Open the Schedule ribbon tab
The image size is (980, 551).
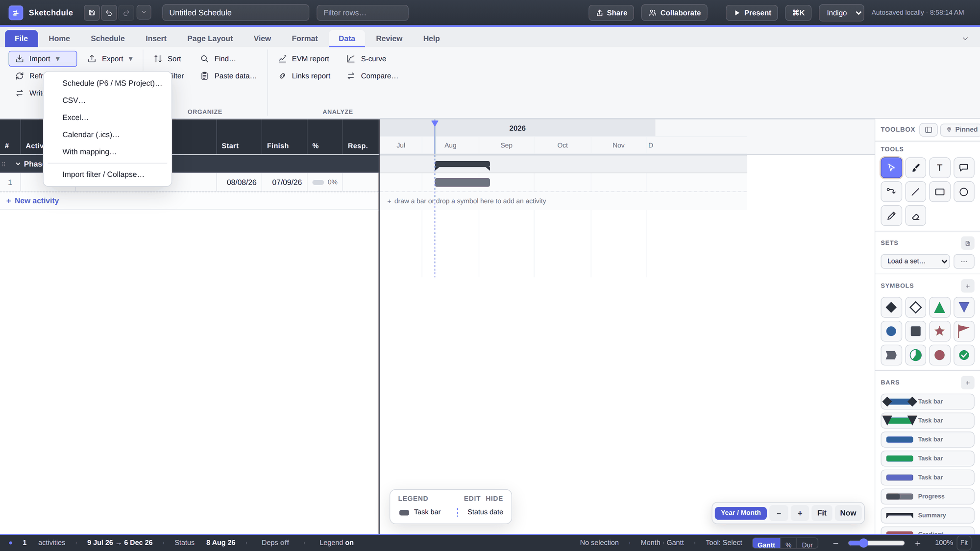point(107,39)
